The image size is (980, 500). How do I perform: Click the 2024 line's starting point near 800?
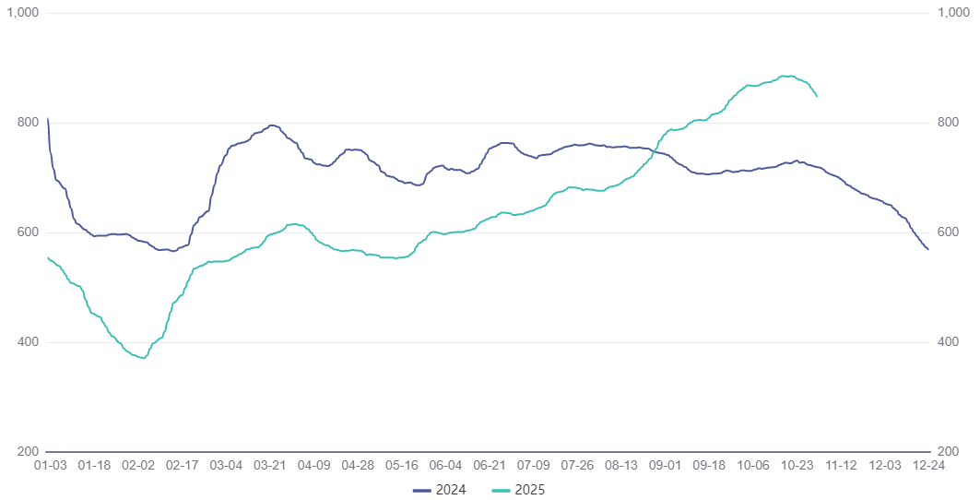coord(48,119)
